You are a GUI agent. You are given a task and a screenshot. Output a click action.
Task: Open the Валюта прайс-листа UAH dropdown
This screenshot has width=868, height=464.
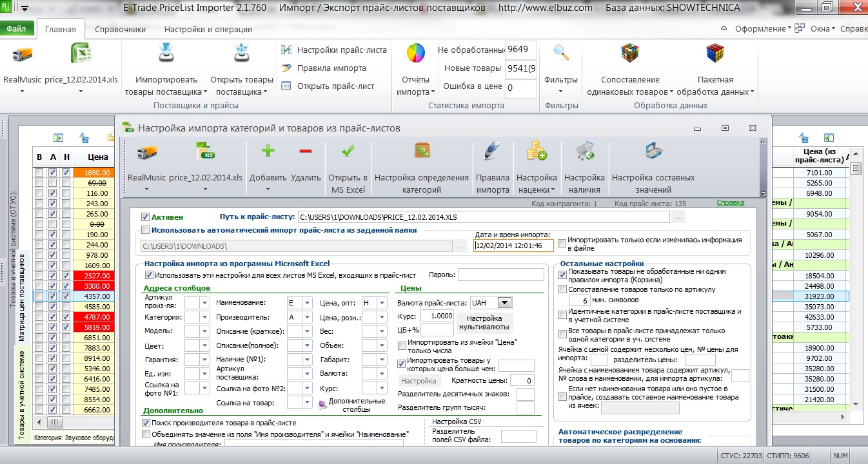[504, 302]
